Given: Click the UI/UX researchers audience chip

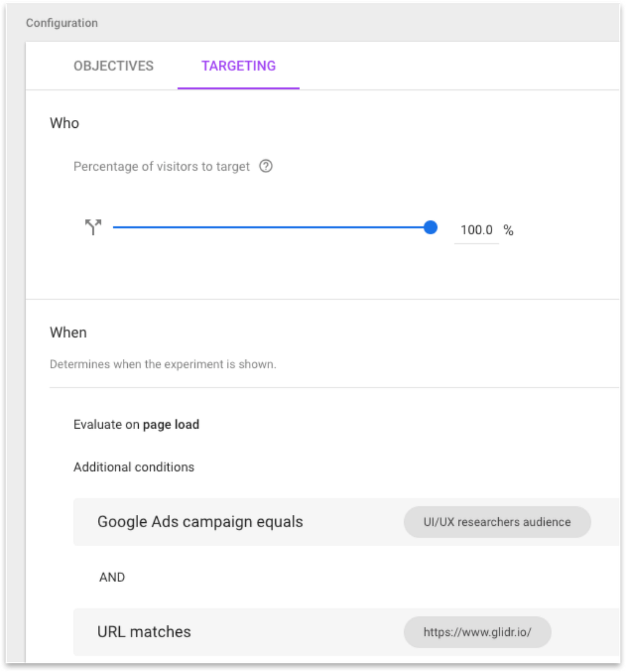Looking at the screenshot, I should tap(497, 522).
